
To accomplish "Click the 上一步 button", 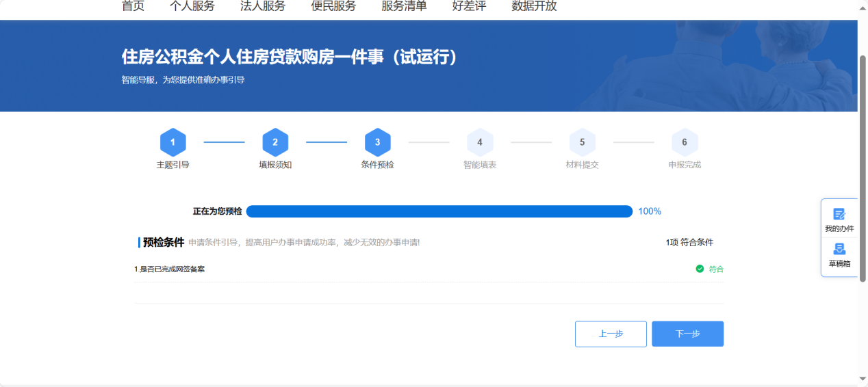I will [x=611, y=334].
